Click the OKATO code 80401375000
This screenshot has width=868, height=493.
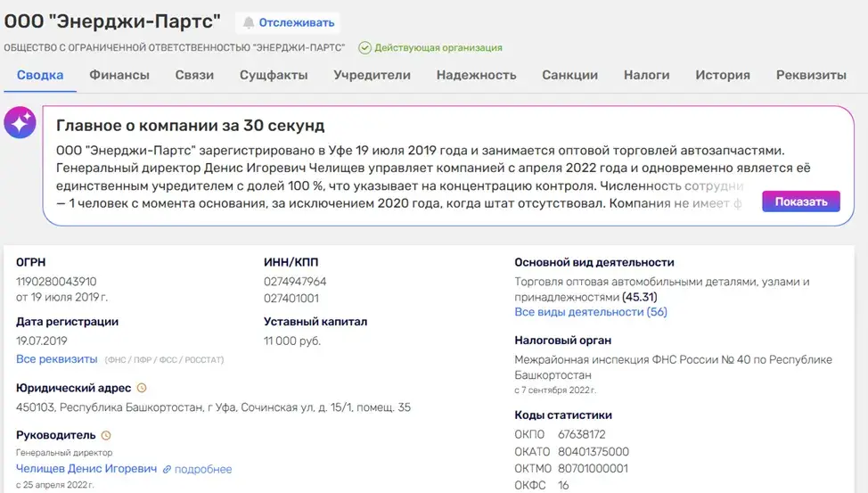tap(594, 451)
